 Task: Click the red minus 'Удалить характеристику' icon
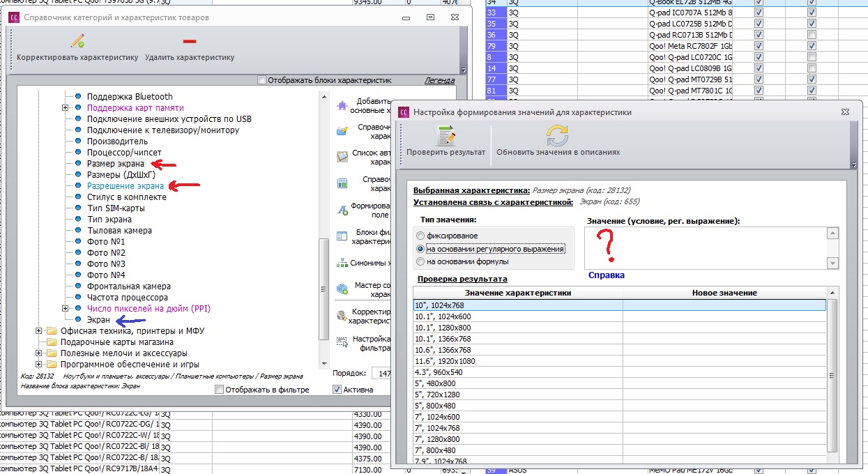[190, 41]
